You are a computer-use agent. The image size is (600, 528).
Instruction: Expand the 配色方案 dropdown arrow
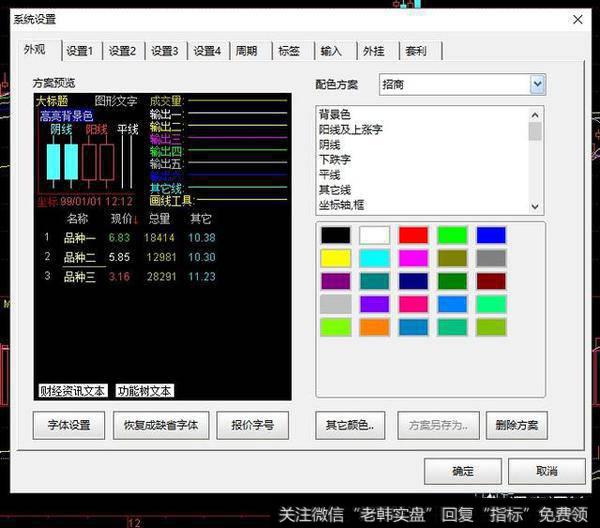(537, 84)
